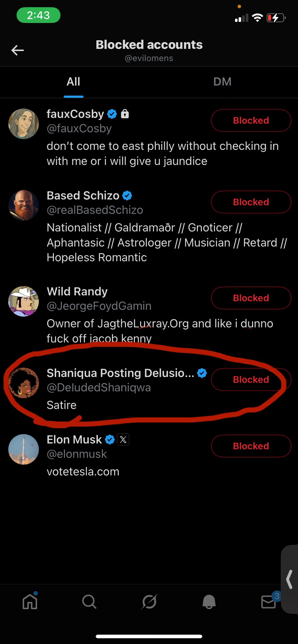Switch to the All tab
298x644 pixels.
pyautogui.click(x=73, y=82)
